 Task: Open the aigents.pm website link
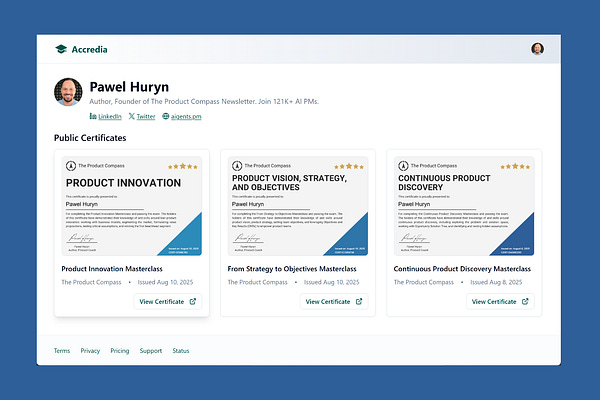[186, 116]
